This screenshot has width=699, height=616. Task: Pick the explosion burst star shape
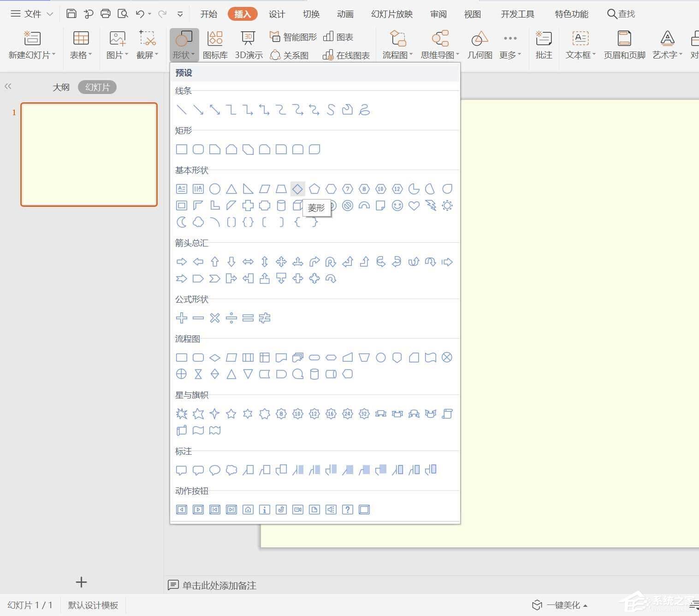pyautogui.click(x=182, y=414)
